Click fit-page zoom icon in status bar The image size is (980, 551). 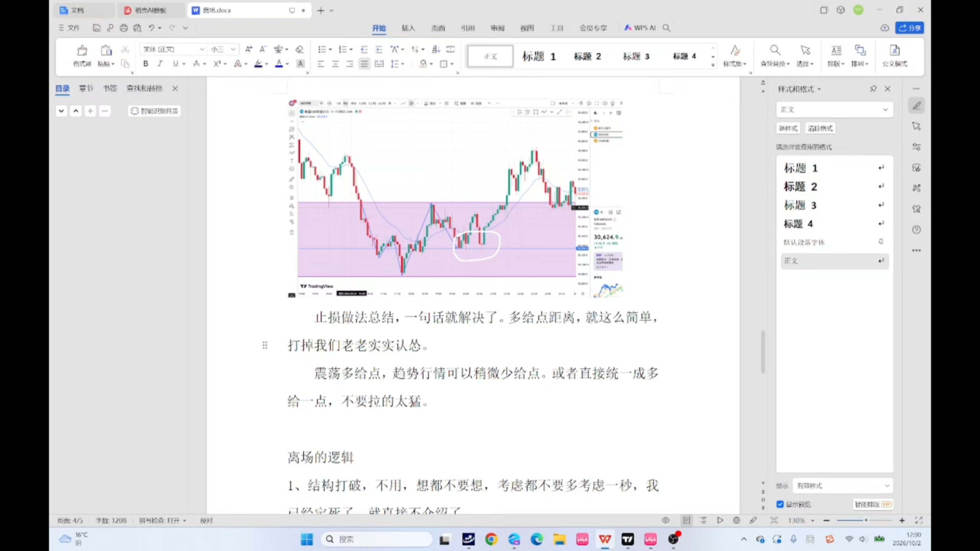(x=774, y=520)
